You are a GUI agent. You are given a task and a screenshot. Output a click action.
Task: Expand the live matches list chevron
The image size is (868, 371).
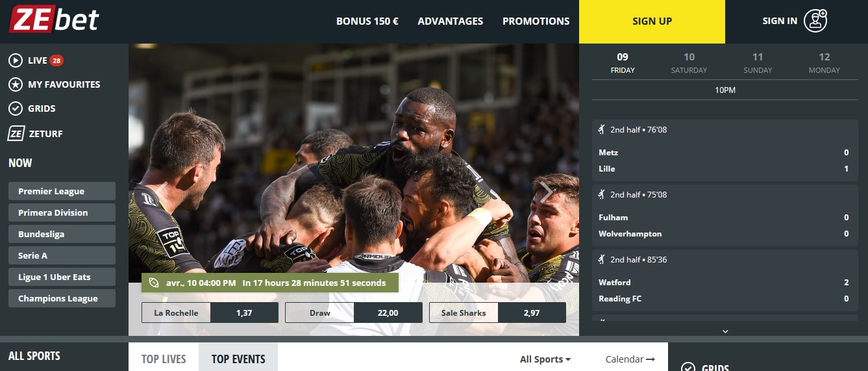point(725,331)
